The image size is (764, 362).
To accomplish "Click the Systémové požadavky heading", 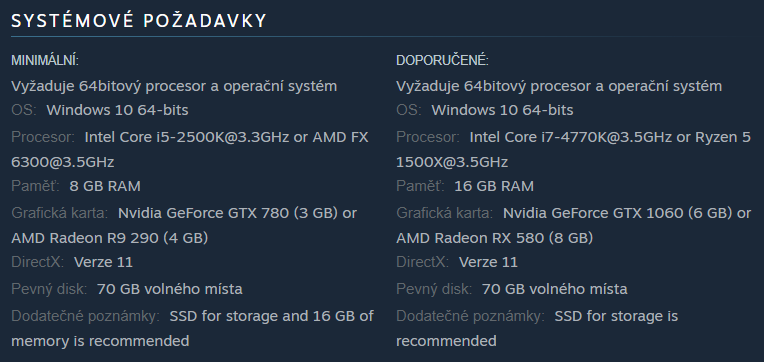I will [139, 21].
